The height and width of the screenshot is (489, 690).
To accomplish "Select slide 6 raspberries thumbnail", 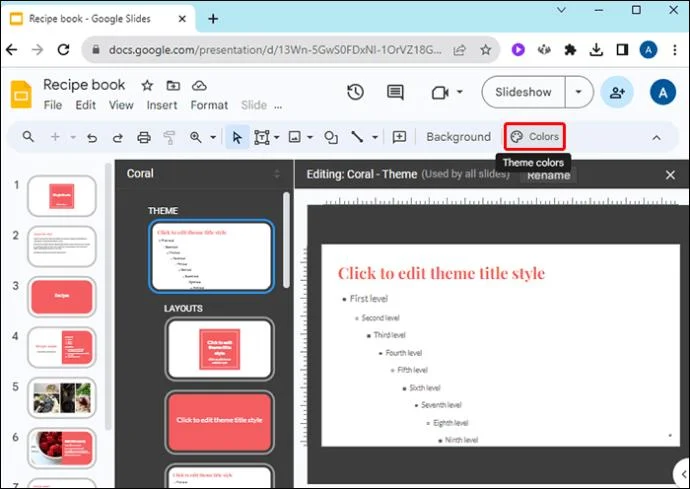I will pyautogui.click(x=62, y=448).
